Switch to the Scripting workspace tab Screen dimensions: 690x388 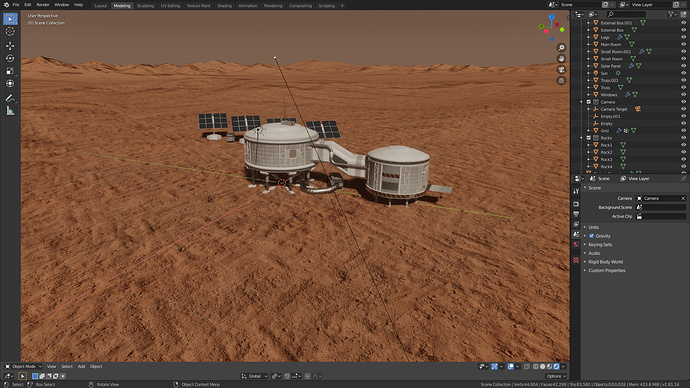(x=327, y=6)
